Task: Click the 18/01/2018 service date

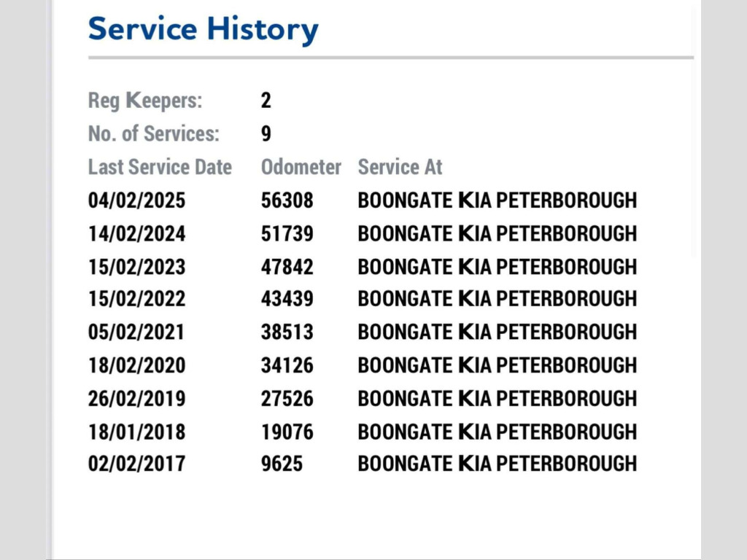Action: [137, 432]
